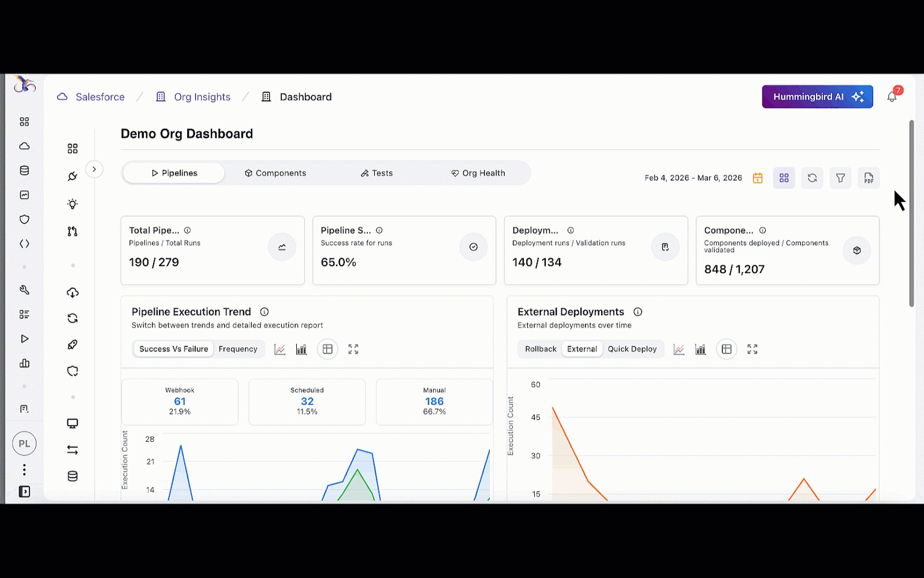Navigate to Org Insights breadcrumb
Image resolution: width=924 pixels, height=578 pixels.
(202, 97)
